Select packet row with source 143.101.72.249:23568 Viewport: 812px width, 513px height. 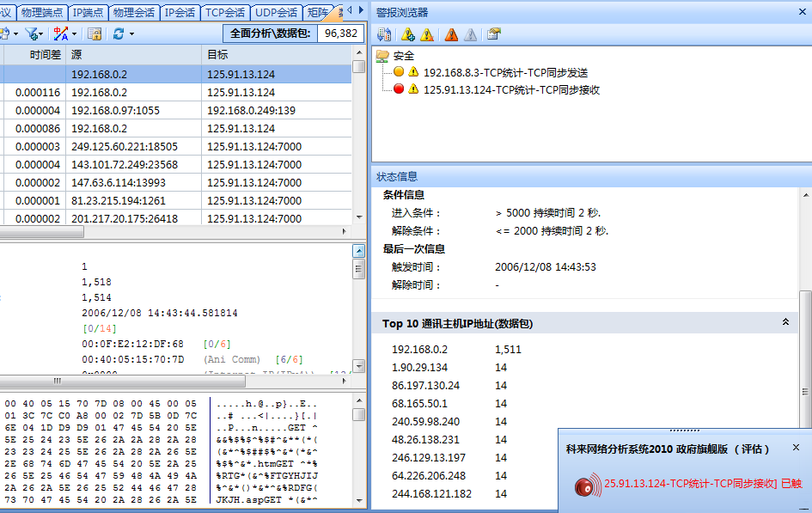[176, 165]
